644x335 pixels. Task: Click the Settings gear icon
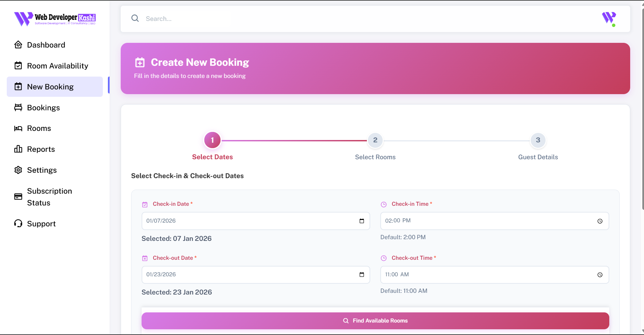click(x=19, y=170)
